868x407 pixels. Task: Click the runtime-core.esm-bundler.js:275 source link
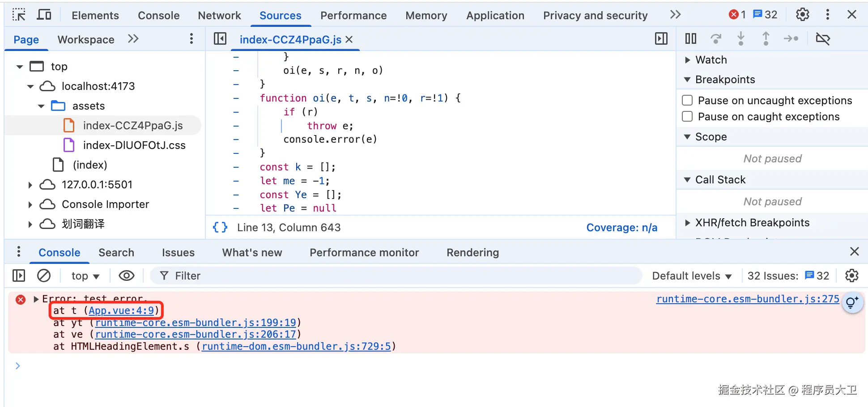pos(747,299)
